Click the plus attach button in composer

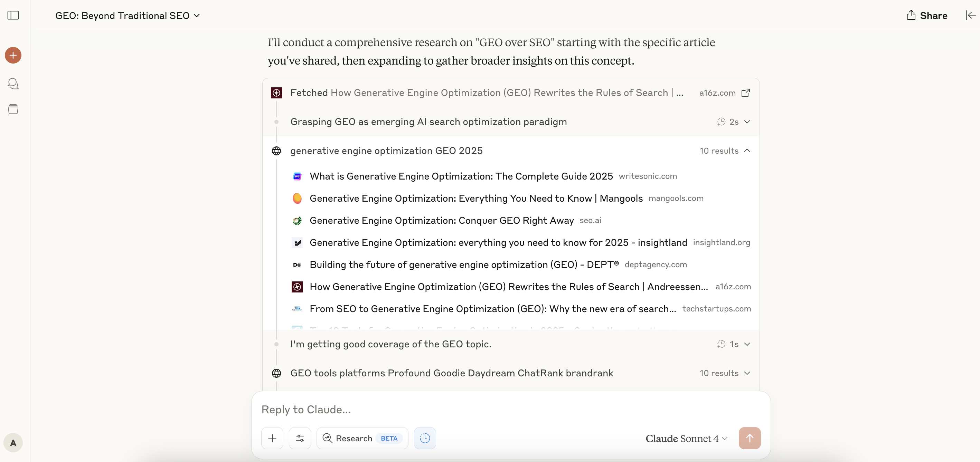pos(272,438)
